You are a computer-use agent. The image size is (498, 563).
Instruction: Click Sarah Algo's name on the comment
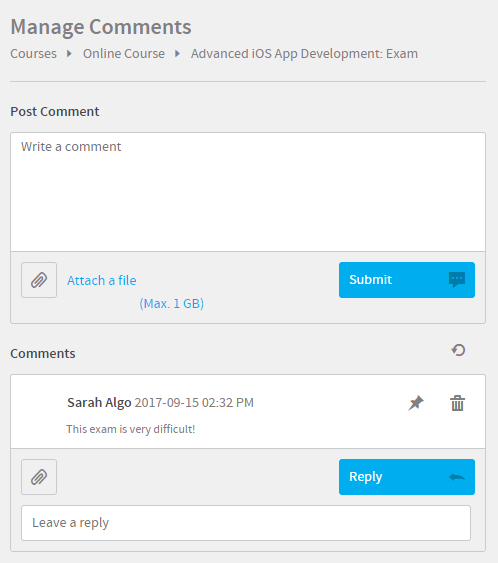tap(99, 403)
